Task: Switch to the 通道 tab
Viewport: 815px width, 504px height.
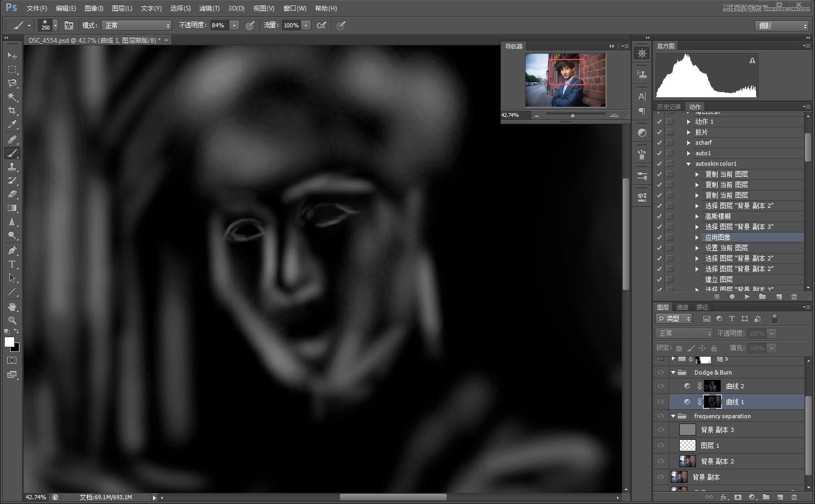Action: [x=682, y=307]
